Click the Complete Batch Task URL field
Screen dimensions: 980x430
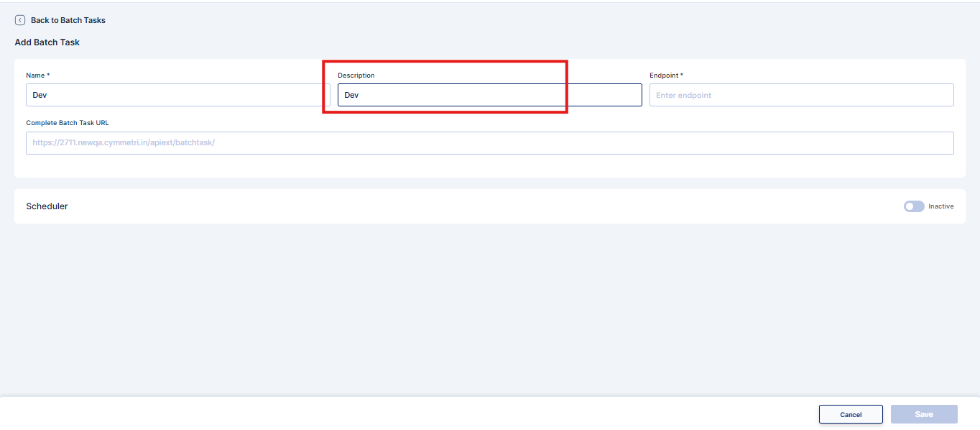tap(489, 143)
